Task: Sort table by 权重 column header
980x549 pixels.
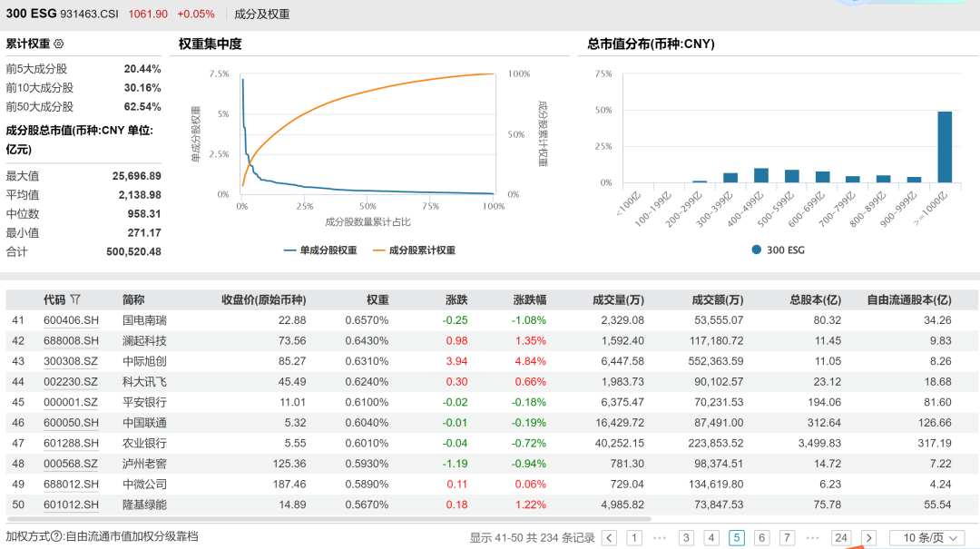Action: click(377, 299)
